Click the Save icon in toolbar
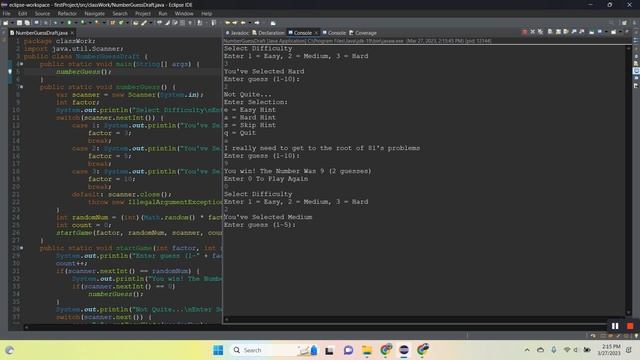Viewport: 640px width, 360px height. point(19,23)
